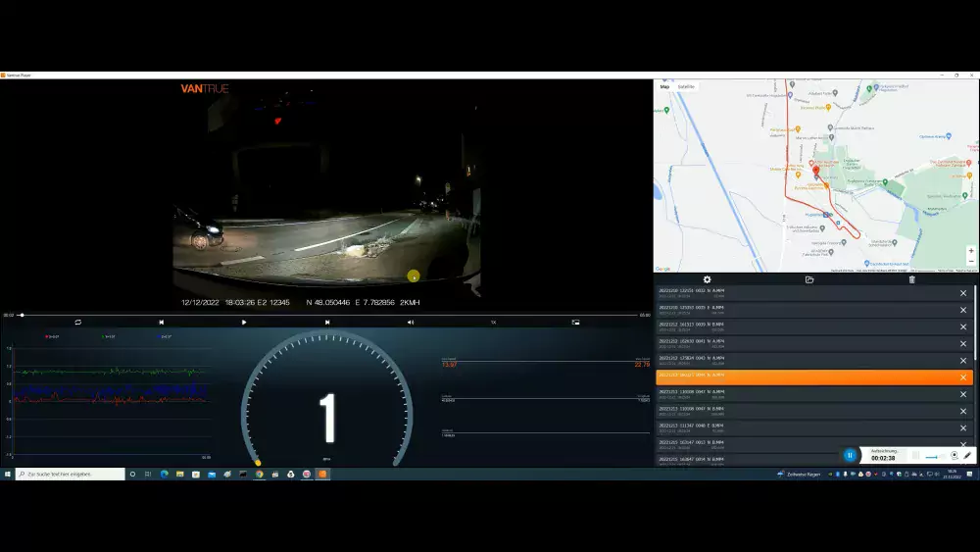Switch to Google Chrome in taskbar
The width and height of the screenshot is (980, 552).
[260, 475]
